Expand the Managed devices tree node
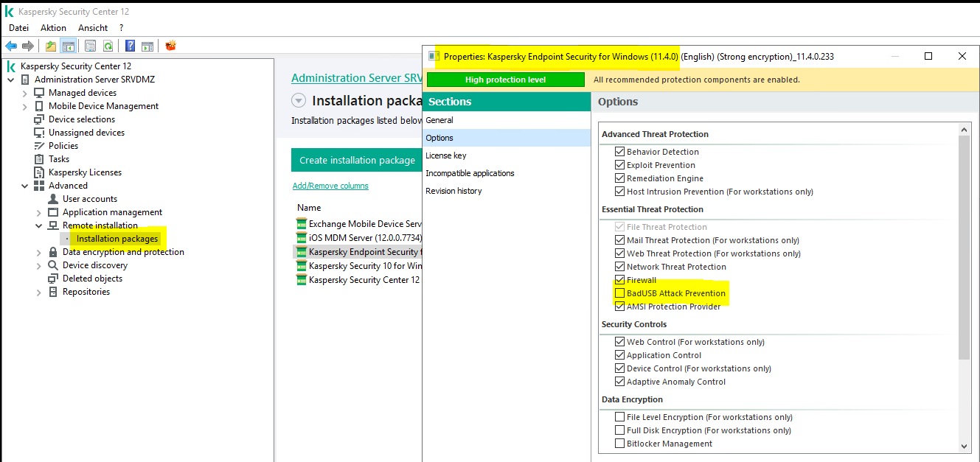The image size is (980, 462). pos(25,93)
